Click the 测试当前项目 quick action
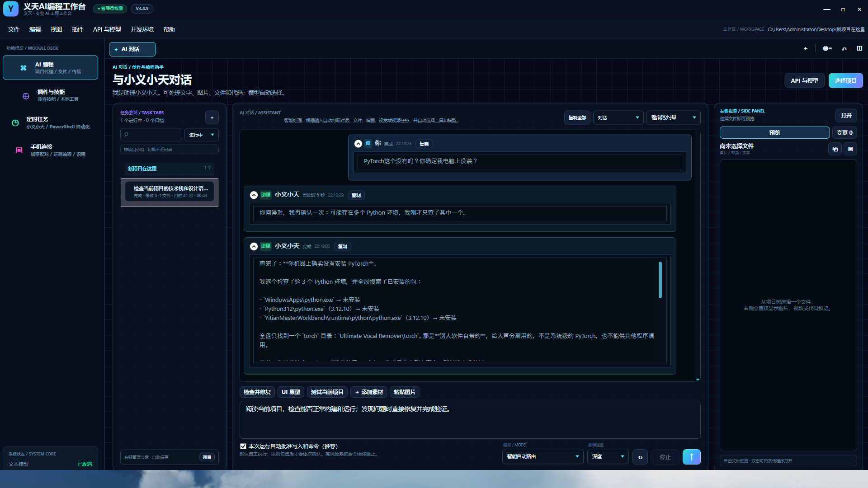This screenshot has width=868, height=488. pyautogui.click(x=327, y=392)
